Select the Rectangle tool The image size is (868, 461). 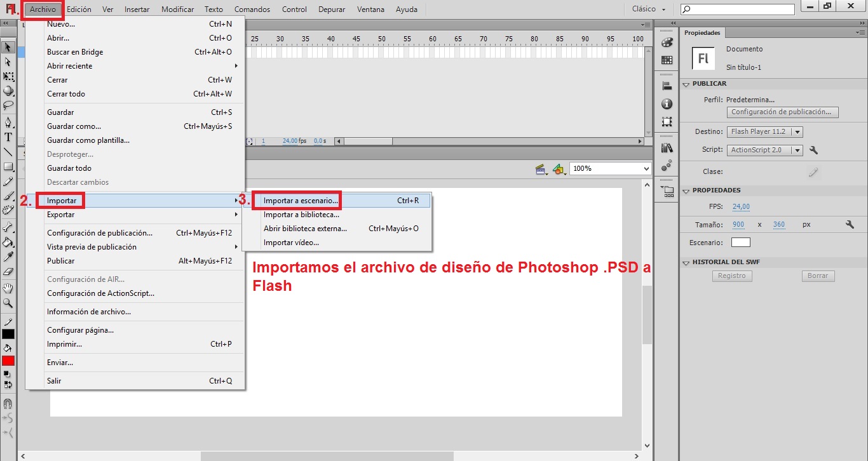8,166
